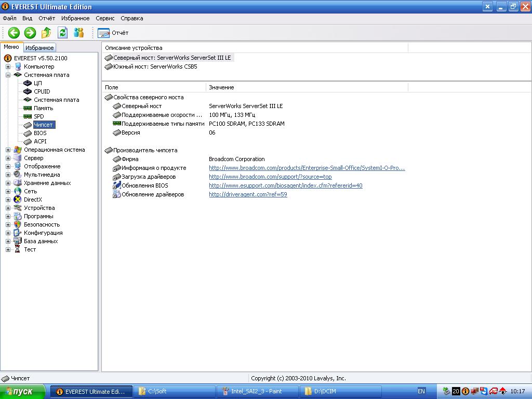Viewport: 532px width, 399px height.
Task: Open the esupport BIOS updates link
Action: tap(285, 185)
